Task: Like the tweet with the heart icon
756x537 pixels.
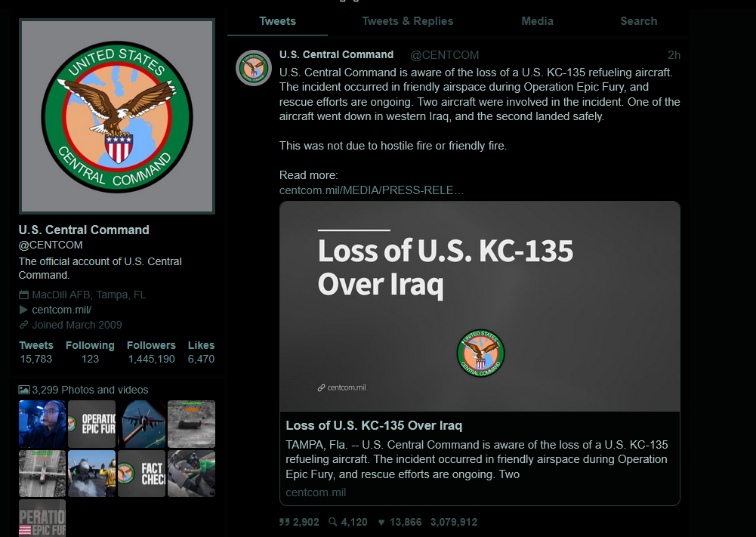Action: (381, 522)
